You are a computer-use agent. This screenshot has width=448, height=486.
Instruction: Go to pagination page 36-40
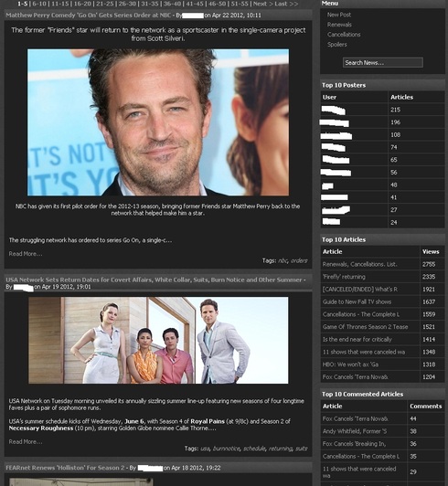pyautogui.click(x=173, y=4)
